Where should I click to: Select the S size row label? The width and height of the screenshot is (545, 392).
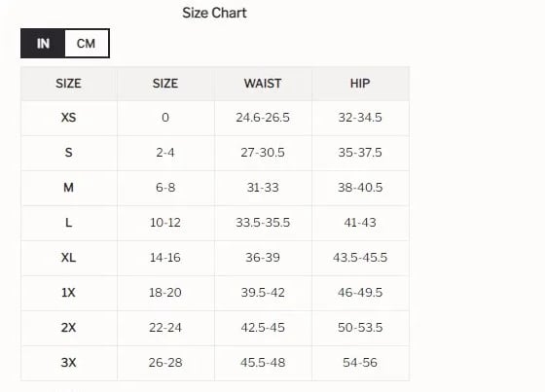coord(68,153)
